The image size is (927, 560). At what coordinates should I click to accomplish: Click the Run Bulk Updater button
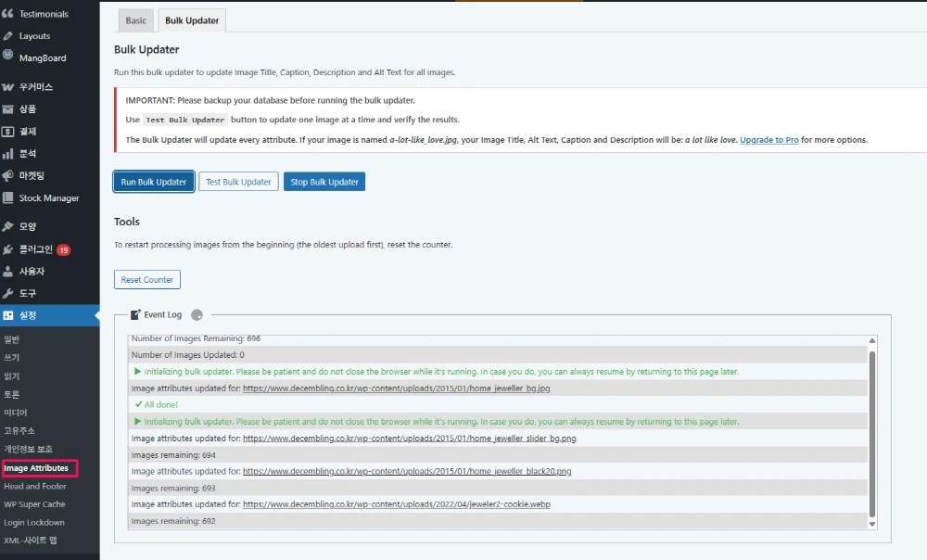pyautogui.click(x=153, y=183)
